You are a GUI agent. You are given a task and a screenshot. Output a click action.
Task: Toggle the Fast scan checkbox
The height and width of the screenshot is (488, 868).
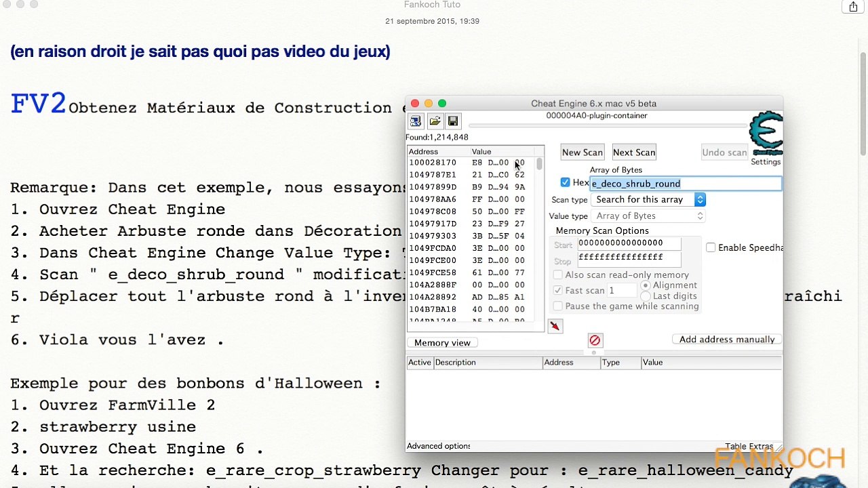click(558, 290)
